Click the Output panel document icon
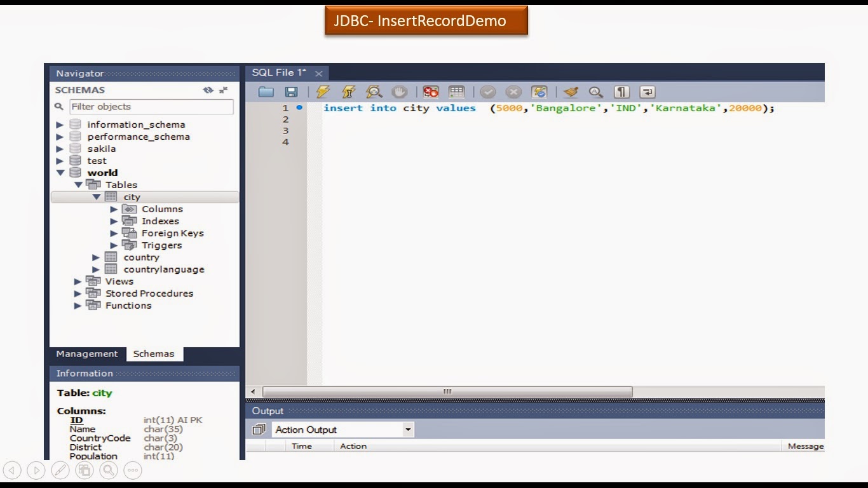 pos(258,429)
